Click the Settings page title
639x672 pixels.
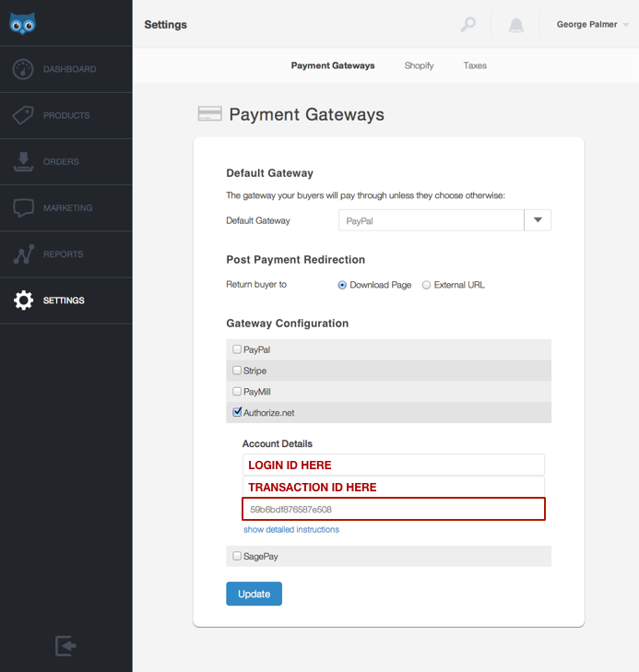165,25
